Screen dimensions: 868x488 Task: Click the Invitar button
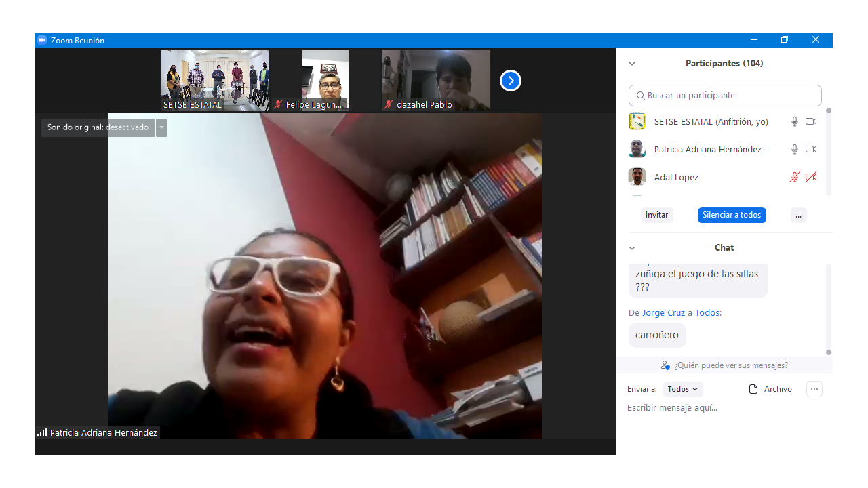pos(657,215)
